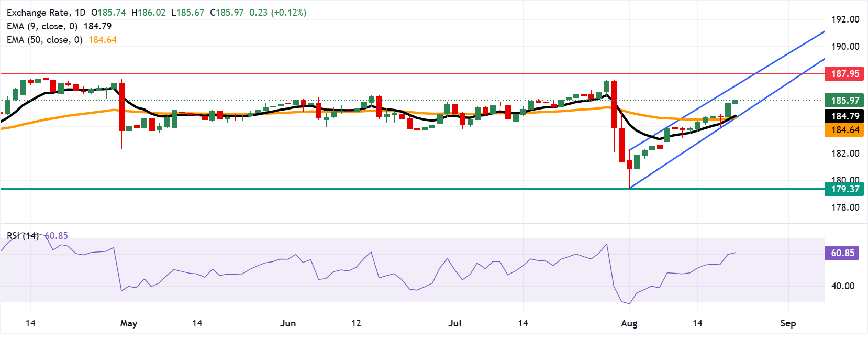
Task: Click the 40.00 RSI axis label
Action: (843, 286)
